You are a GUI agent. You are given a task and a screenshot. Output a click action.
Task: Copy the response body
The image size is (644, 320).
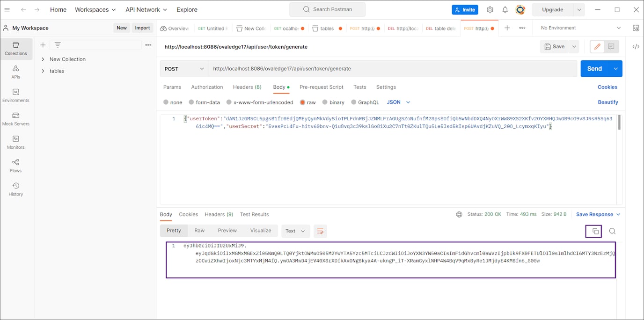point(593,231)
